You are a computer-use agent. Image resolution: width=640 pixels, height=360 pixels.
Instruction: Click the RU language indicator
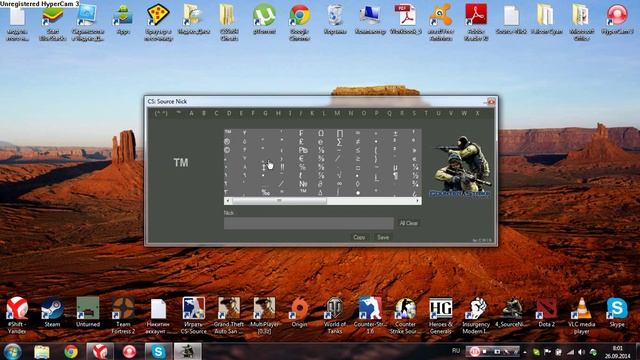coord(456,351)
